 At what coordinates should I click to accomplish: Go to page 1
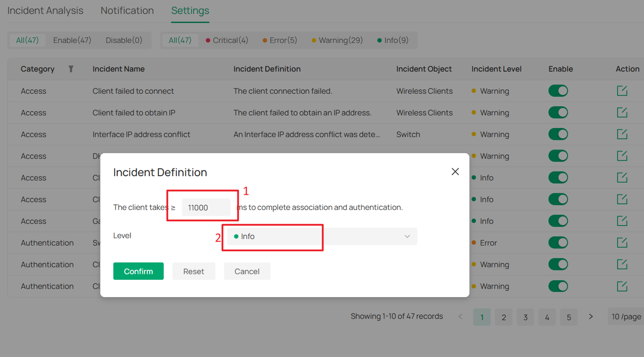pos(482,317)
